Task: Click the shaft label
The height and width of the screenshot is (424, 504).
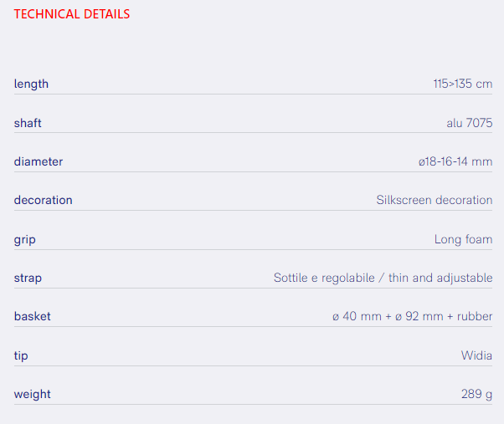Action: (28, 123)
